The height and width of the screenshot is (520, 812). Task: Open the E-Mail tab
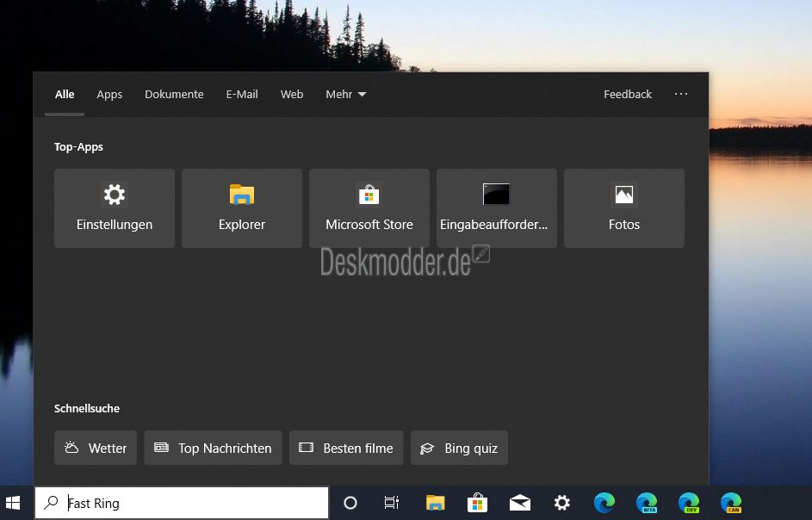[x=242, y=94]
